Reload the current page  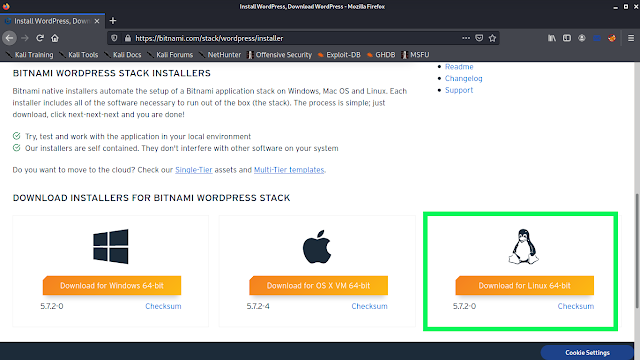tap(40, 38)
